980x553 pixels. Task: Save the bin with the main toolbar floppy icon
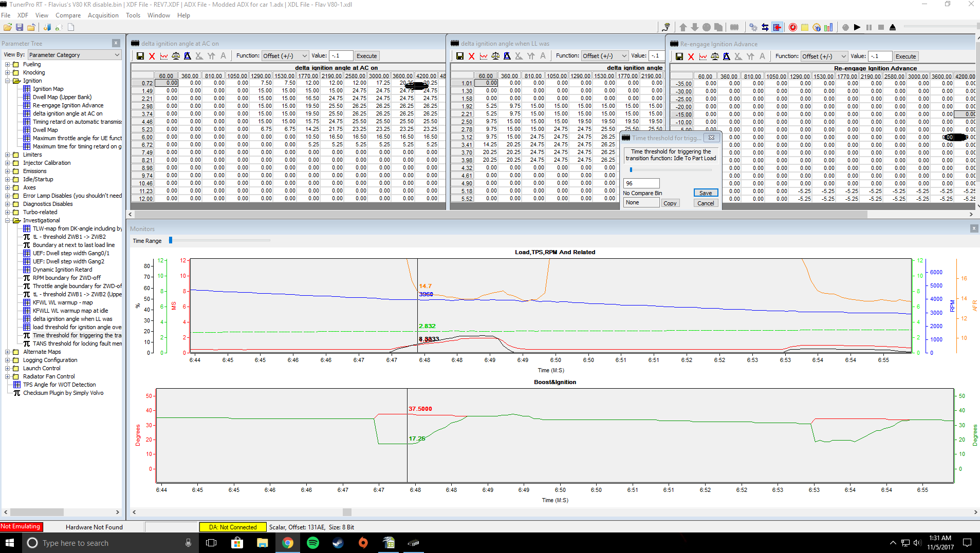click(x=20, y=27)
